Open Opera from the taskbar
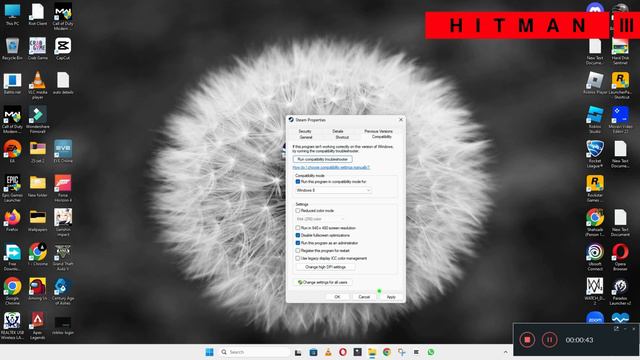Screen dimensions: 640x360 point(342,352)
